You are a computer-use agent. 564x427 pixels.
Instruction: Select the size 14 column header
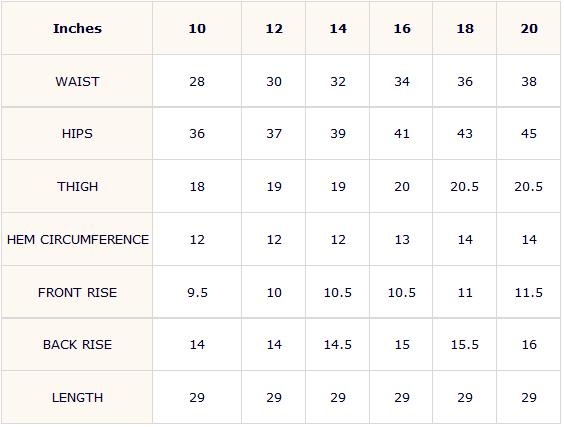coord(338,28)
